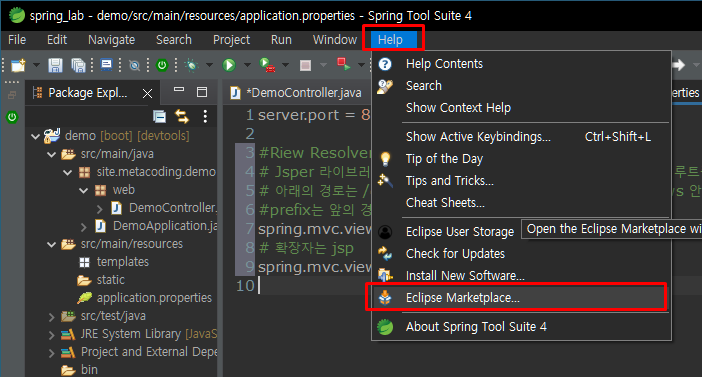Click the Help menu
This screenshot has width=702, height=377.
click(x=393, y=40)
